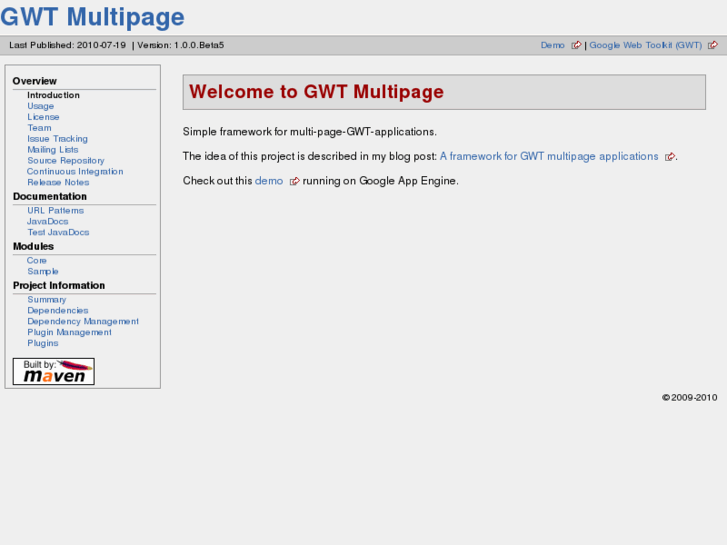Click the Overview sidebar heading
This screenshot has width=727, height=545.
click(35, 81)
